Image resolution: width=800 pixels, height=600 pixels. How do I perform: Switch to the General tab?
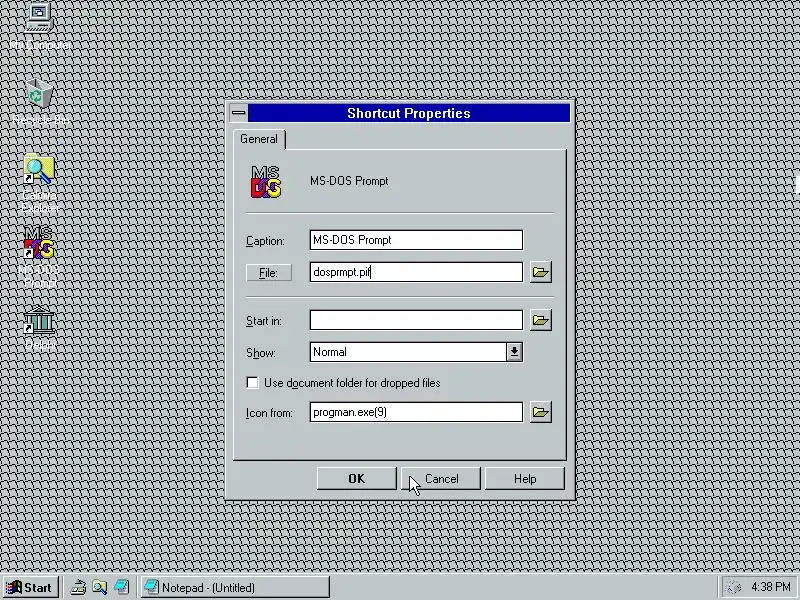coord(259,139)
